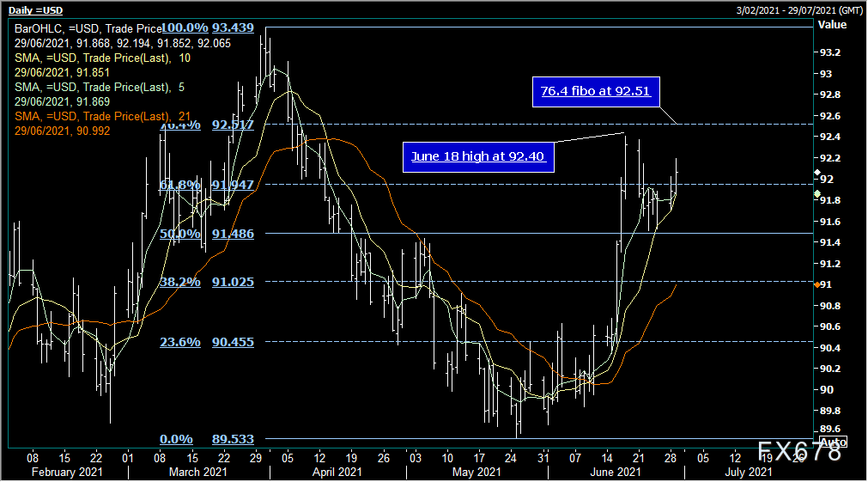Viewport: 868px width, 482px height.
Task: Click the 38.2% Fibonacci level label
Action: [179, 282]
